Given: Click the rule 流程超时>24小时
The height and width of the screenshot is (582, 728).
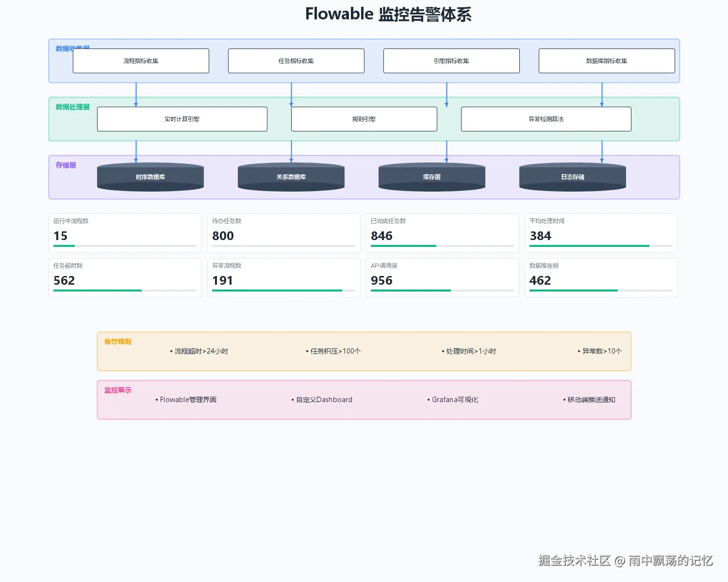Looking at the screenshot, I should [x=199, y=351].
